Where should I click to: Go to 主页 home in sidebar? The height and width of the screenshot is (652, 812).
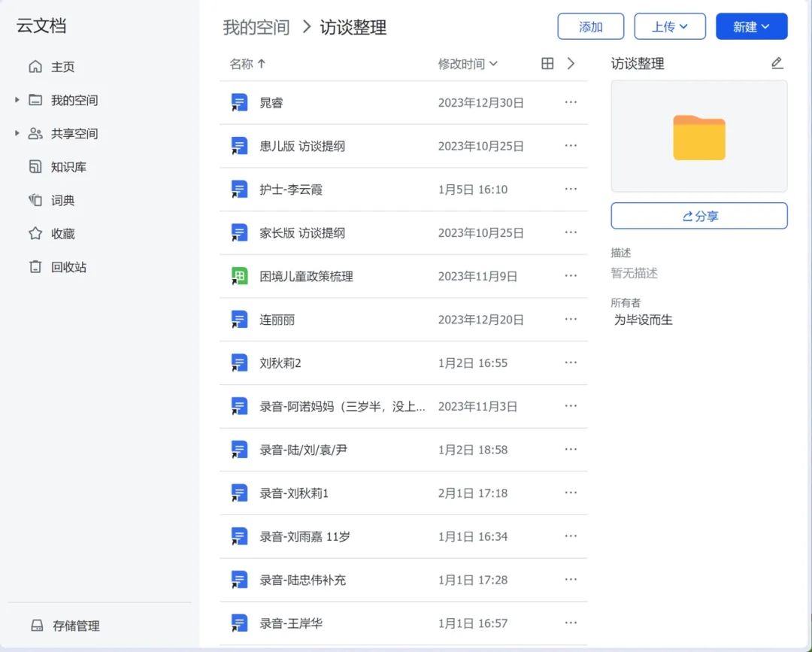click(62, 67)
